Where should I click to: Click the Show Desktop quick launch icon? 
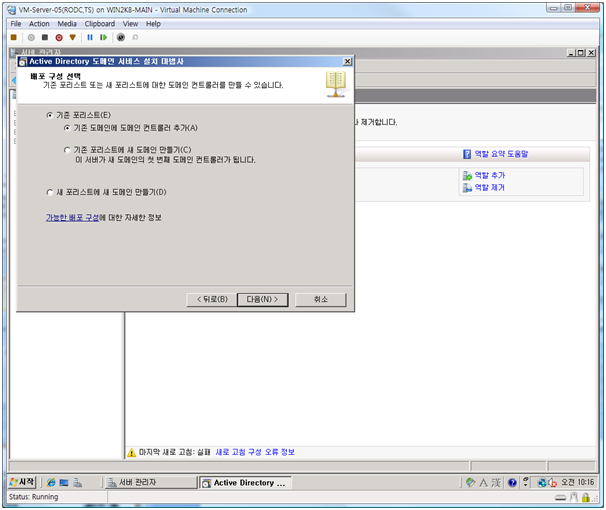[64, 483]
